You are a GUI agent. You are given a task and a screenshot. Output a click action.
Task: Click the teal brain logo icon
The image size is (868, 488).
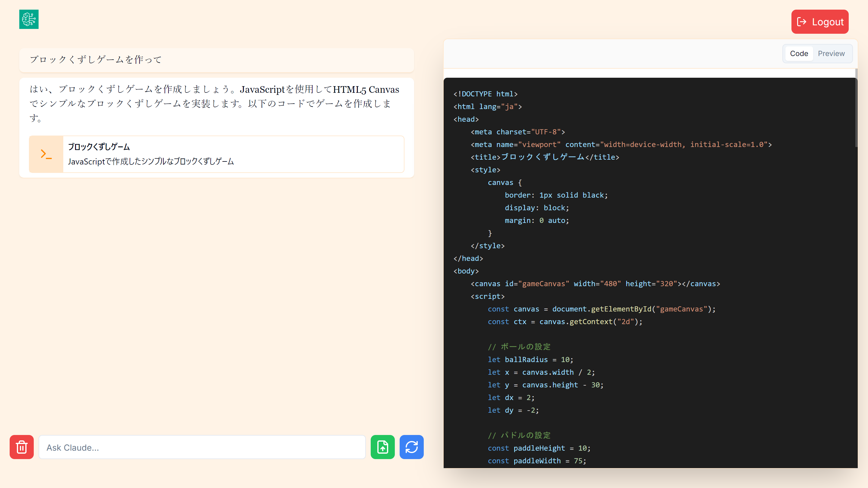tap(29, 19)
